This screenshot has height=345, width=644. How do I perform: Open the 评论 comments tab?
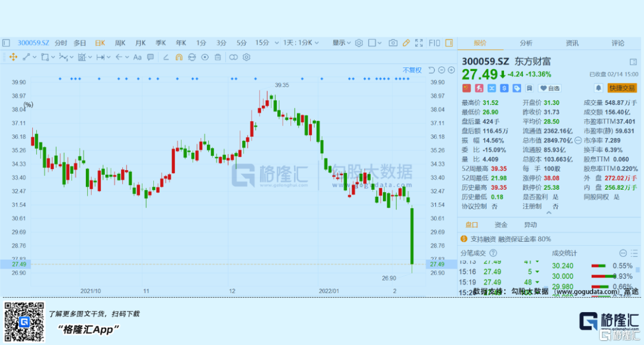(618, 43)
